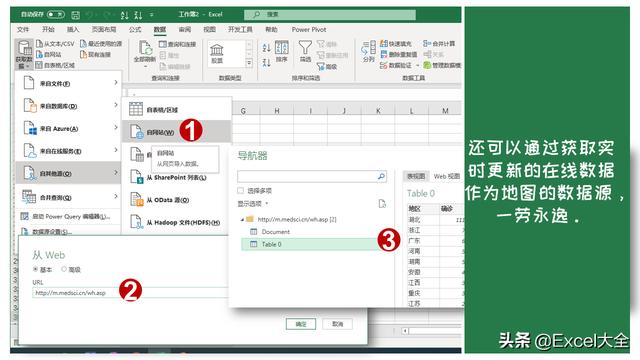Screen dimensions: 640x360
Task: Click the 管理数据模型 icon
Action: pyautogui.click(x=427, y=65)
